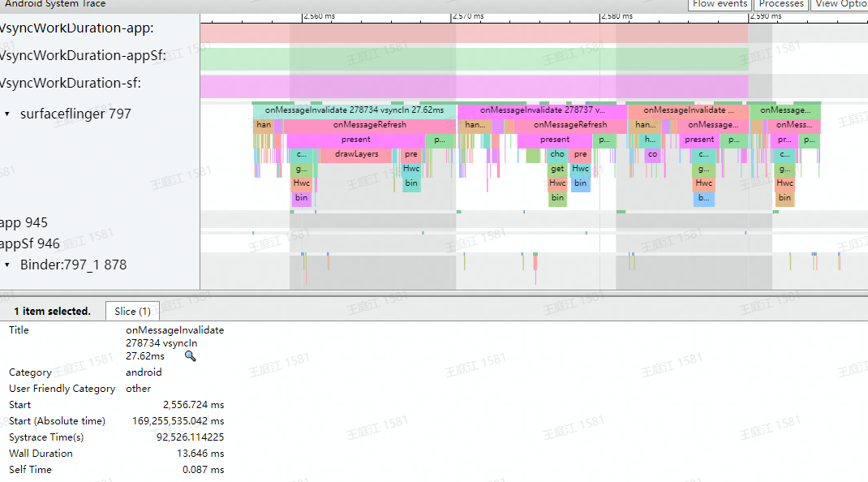This screenshot has height=482, width=868.
Task: Open the Processes button
Action: (780, 4)
